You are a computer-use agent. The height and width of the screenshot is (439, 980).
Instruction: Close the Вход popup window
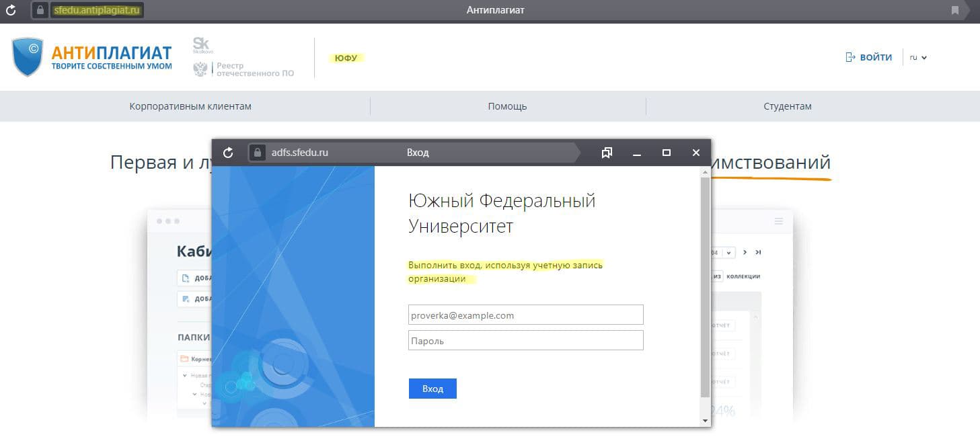pos(696,153)
